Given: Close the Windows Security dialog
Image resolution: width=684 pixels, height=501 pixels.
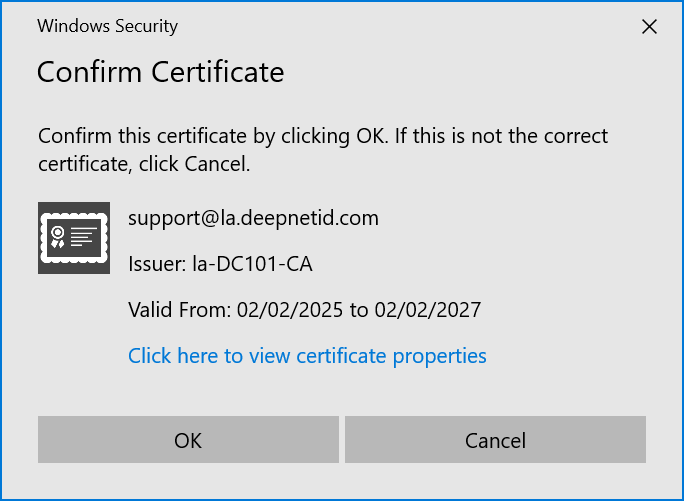Looking at the screenshot, I should click(649, 27).
